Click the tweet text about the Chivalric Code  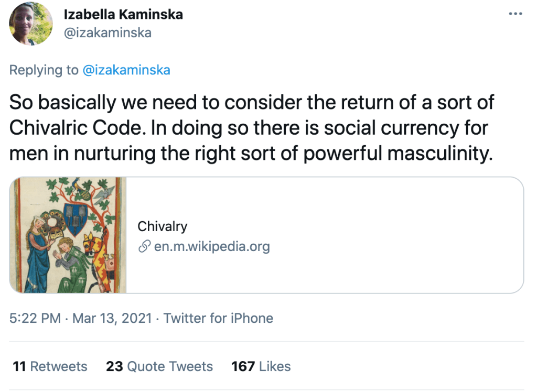click(x=252, y=128)
